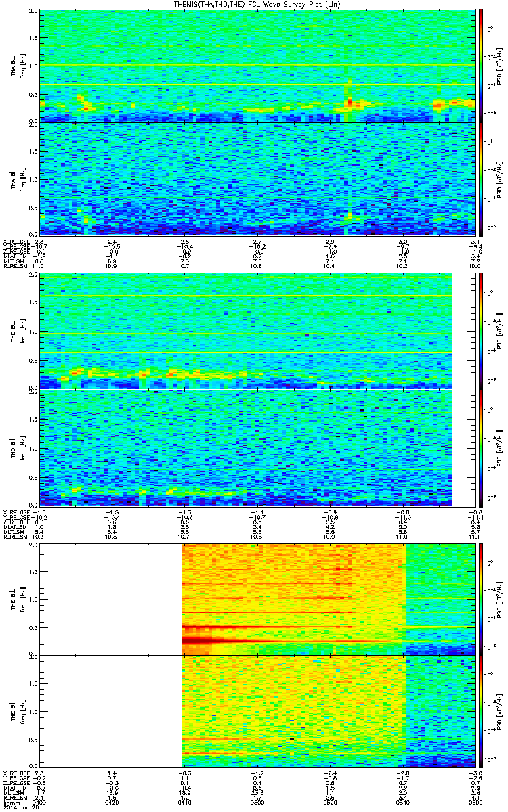Select the THD B-parallel spectrogram panel
The width and height of the screenshot is (508, 812).
(258, 447)
